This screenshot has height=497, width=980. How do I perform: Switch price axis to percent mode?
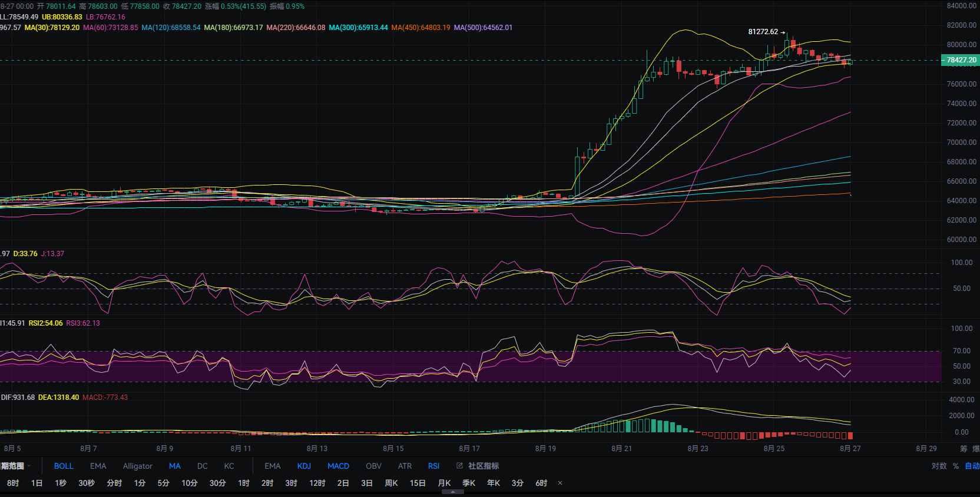point(956,466)
